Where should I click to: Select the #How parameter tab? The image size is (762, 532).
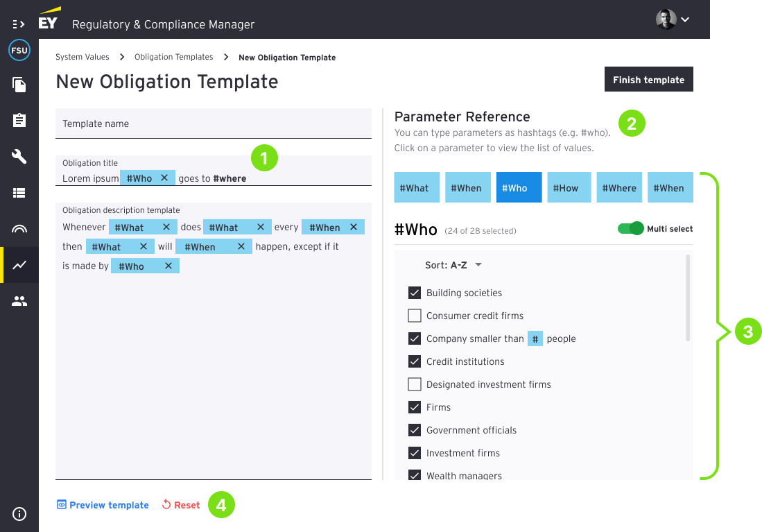pyautogui.click(x=569, y=188)
